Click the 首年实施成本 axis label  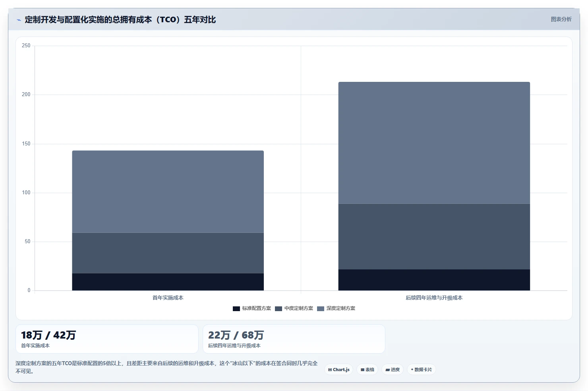click(168, 298)
